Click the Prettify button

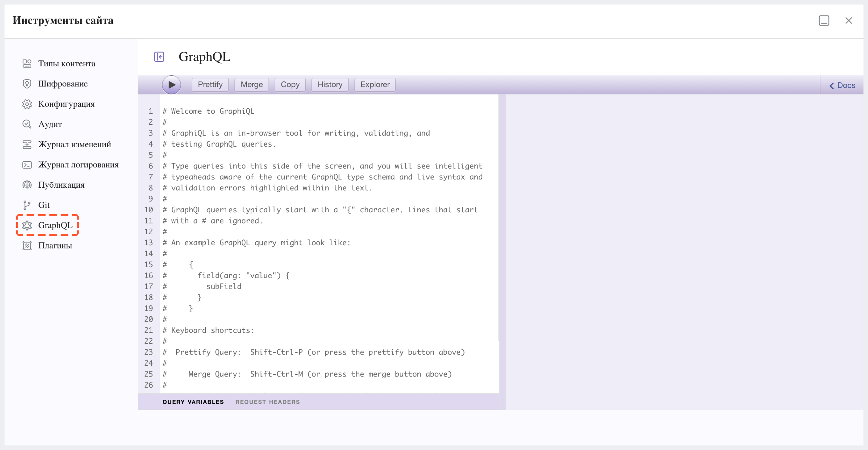pyautogui.click(x=210, y=85)
